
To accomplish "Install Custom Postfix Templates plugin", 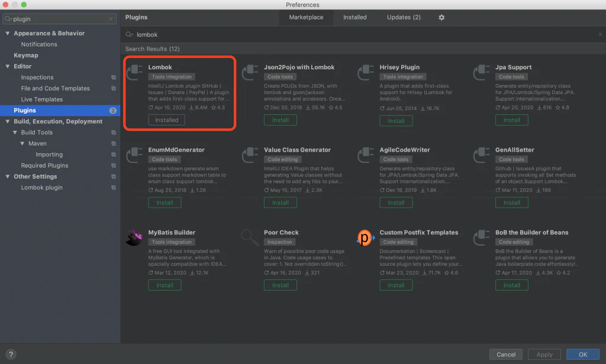I will point(396,285).
